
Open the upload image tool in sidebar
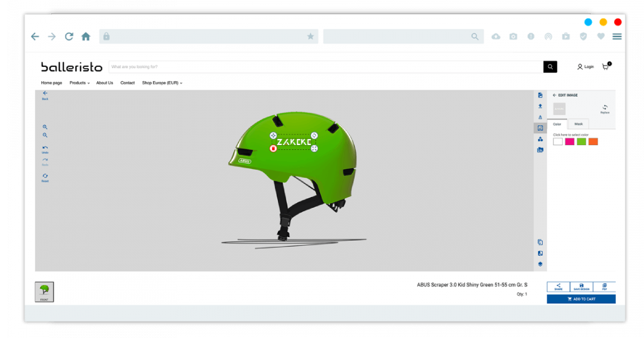coord(540,106)
